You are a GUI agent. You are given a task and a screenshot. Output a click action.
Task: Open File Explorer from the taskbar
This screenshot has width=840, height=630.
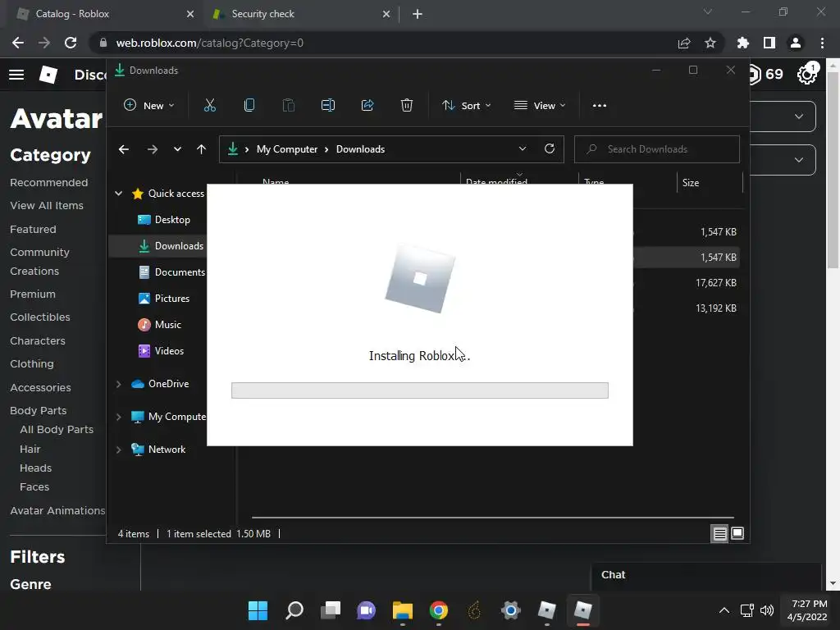click(402, 610)
